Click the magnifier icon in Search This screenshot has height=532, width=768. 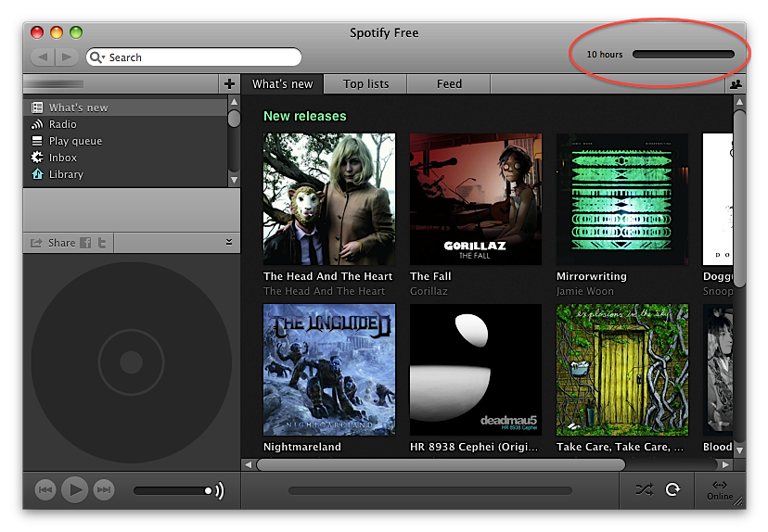click(x=96, y=57)
